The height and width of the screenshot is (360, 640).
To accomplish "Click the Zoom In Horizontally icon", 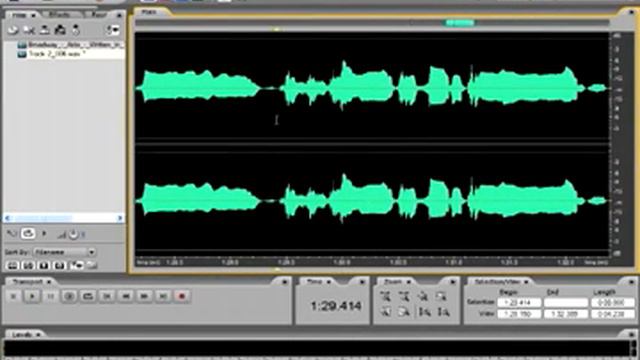I will [x=385, y=296].
